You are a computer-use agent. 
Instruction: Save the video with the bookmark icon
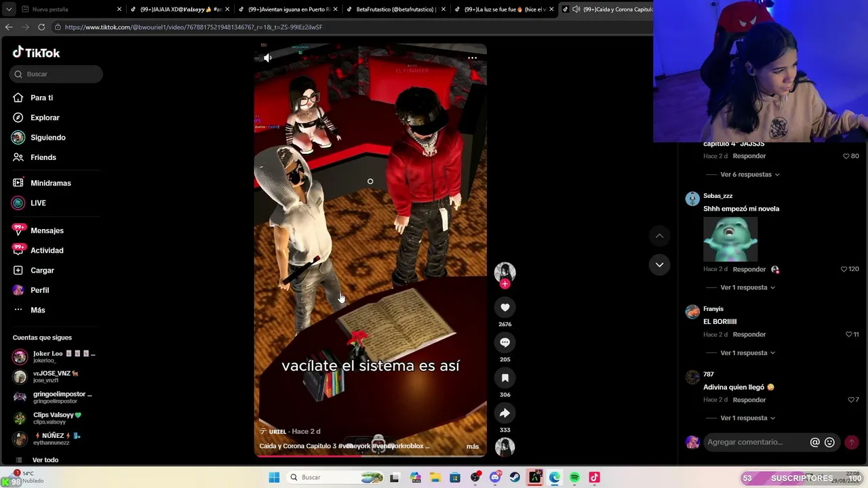(x=505, y=378)
